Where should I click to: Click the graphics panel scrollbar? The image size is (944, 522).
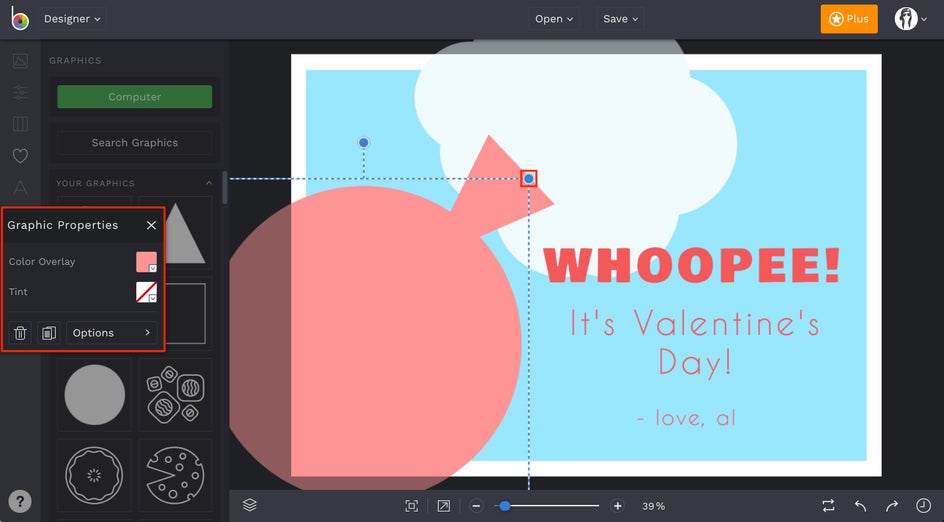pos(225,188)
